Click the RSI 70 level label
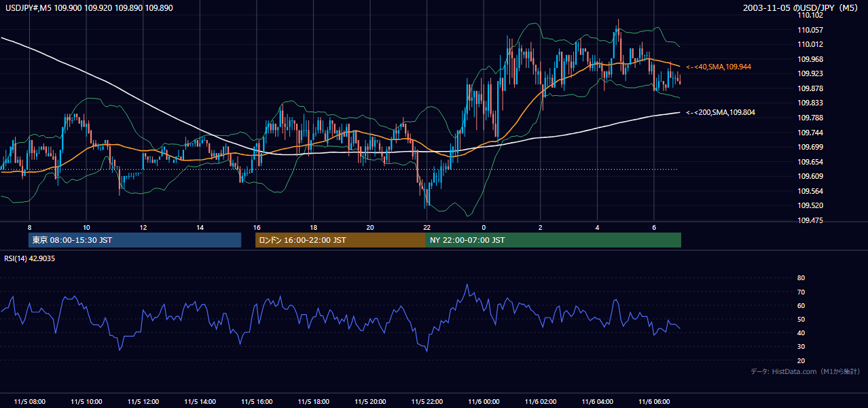The width and height of the screenshot is (868, 408). (801, 292)
